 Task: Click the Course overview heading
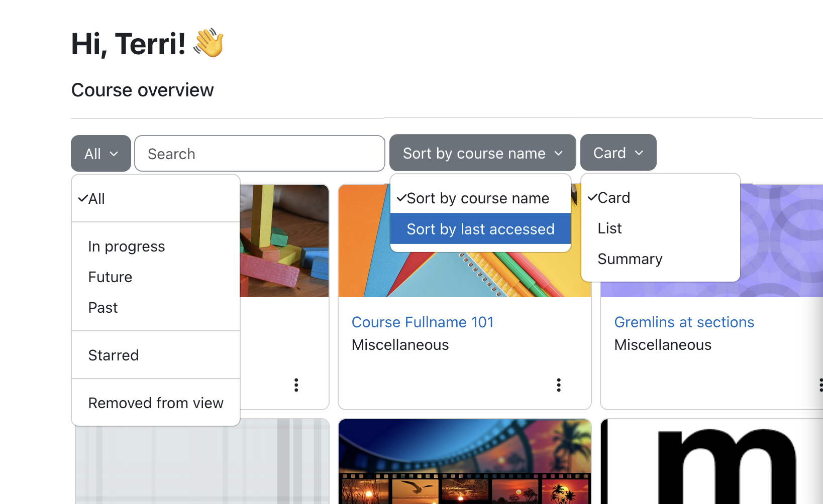pyautogui.click(x=143, y=90)
